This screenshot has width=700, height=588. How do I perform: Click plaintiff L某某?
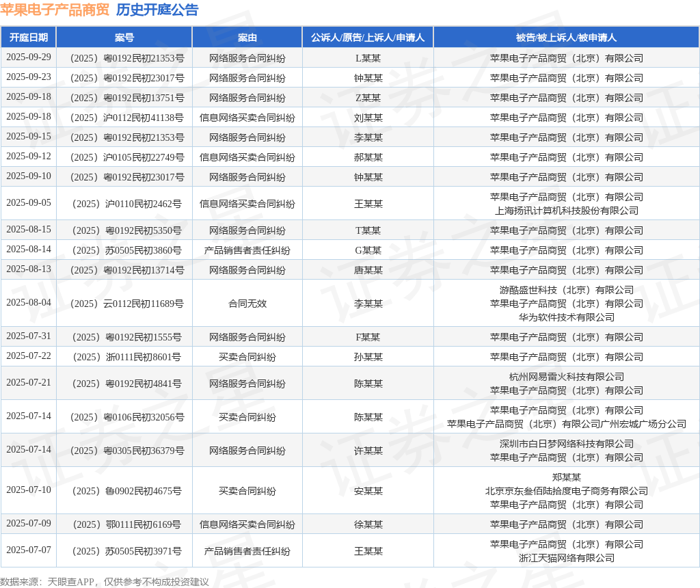pyautogui.click(x=368, y=58)
